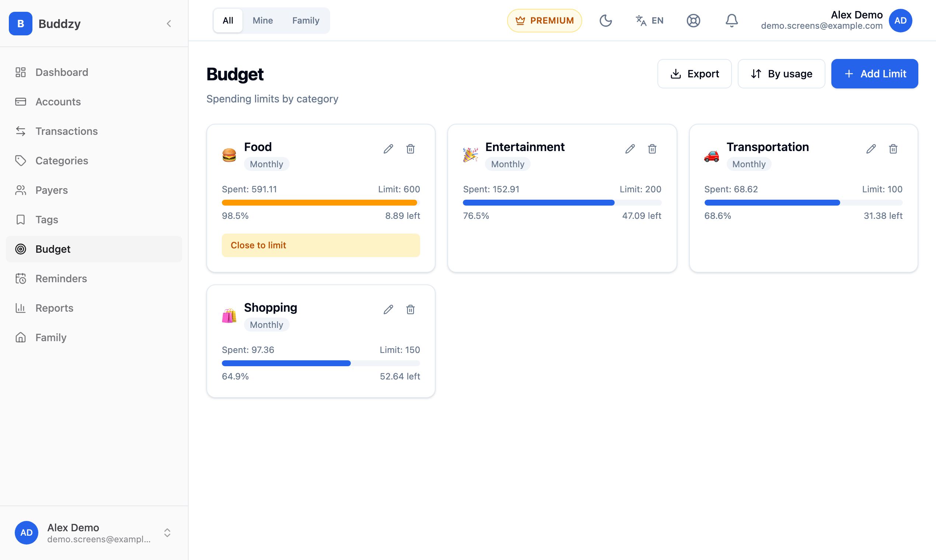The height and width of the screenshot is (560, 936).
Task: Open Reminders in the sidebar
Action: pos(94,279)
